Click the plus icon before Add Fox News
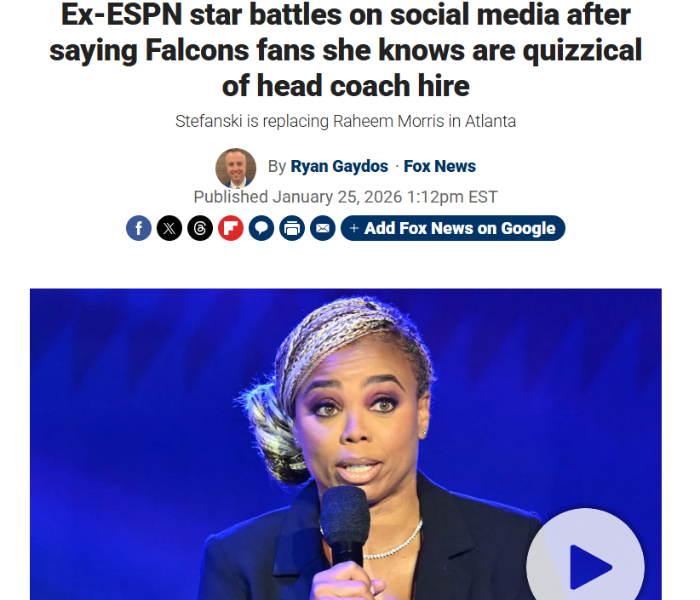This screenshot has height=600, width=700. pos(354,228)
